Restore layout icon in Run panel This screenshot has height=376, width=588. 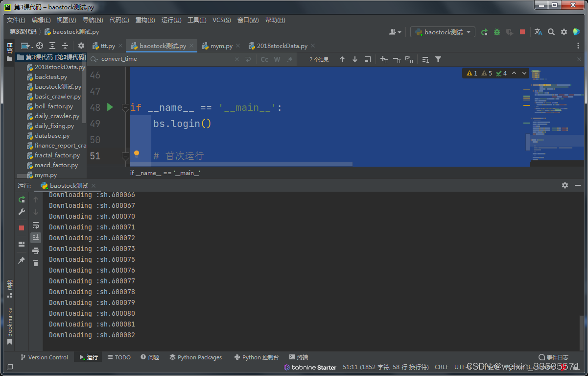(x=22, y=244)
